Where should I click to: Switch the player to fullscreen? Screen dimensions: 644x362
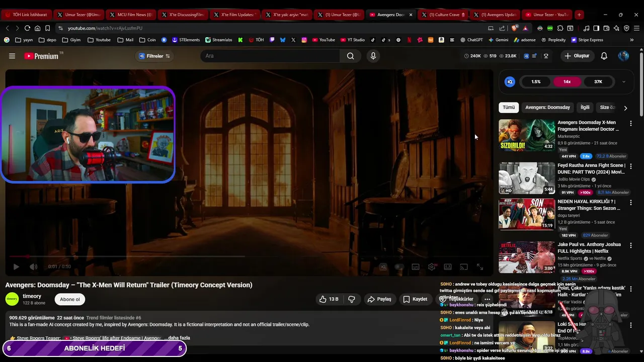480,267
